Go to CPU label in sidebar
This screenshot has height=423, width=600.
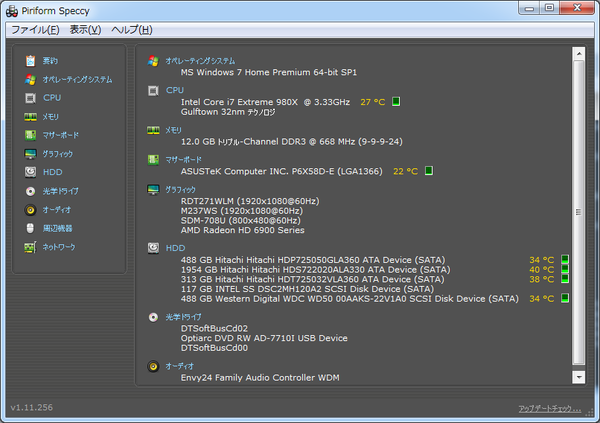(52, 98)
